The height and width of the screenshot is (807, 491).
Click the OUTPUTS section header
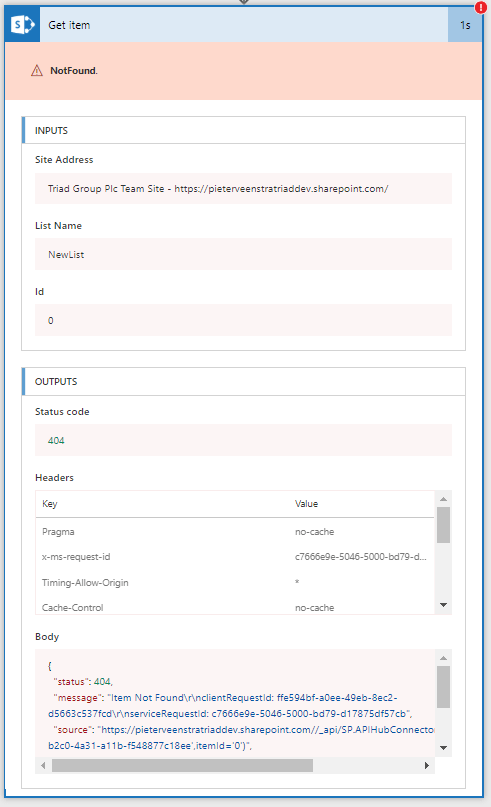pyautogui.click(x=244, y=381)
